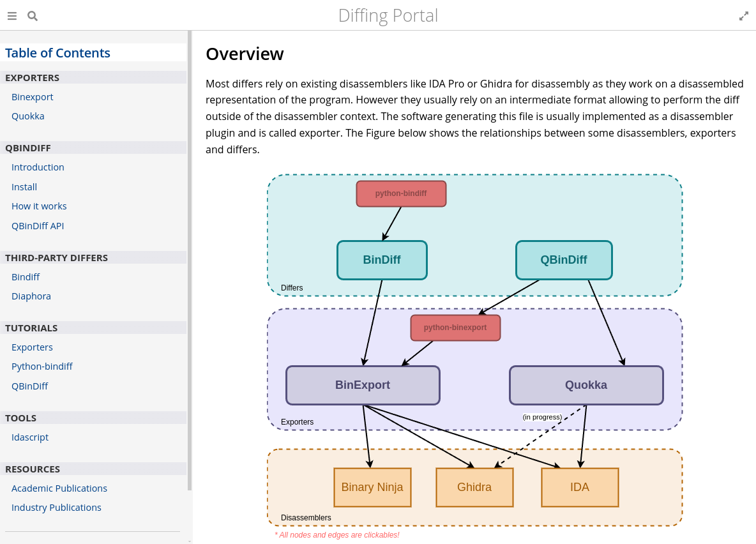
Task: Open the hamburger sidebar menu icon
Action: [12, 16]
